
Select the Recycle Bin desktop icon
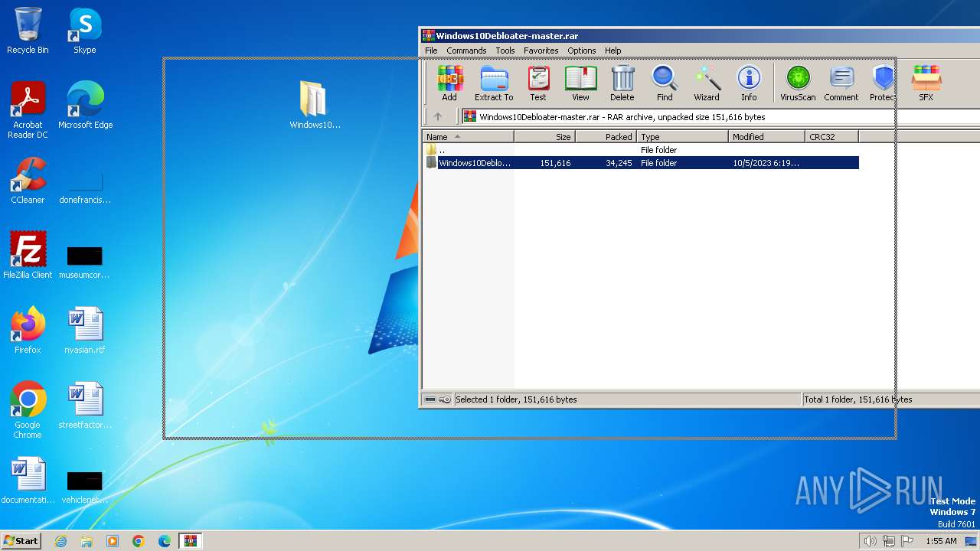coord(28,31)
